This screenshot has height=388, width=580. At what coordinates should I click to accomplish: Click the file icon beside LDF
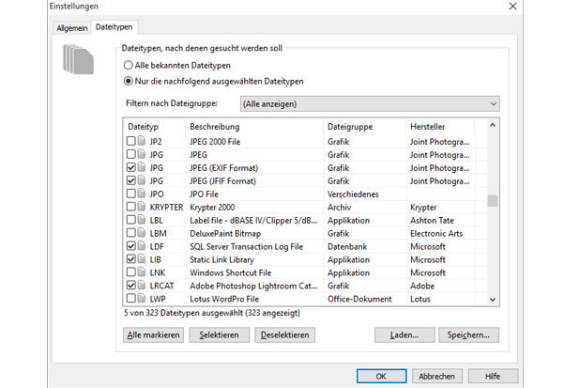(142, 246)
